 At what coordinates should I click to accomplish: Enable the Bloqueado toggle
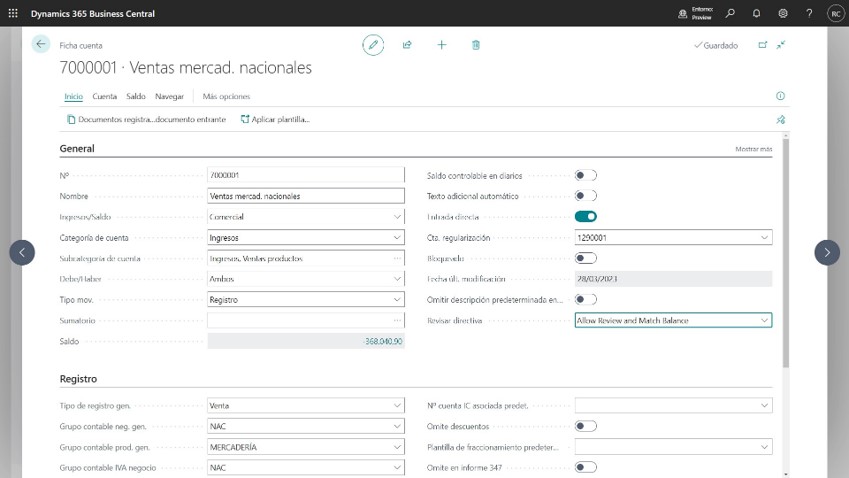(585, 258)
